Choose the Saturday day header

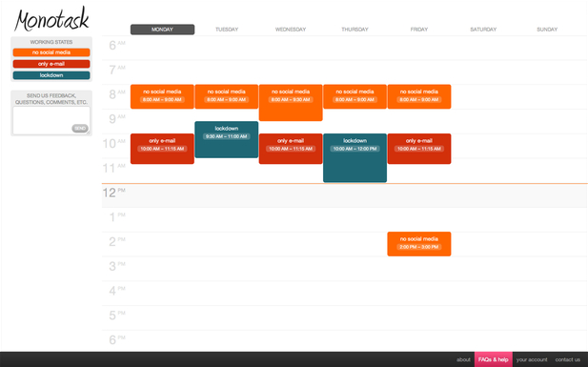tap(483, 30)
